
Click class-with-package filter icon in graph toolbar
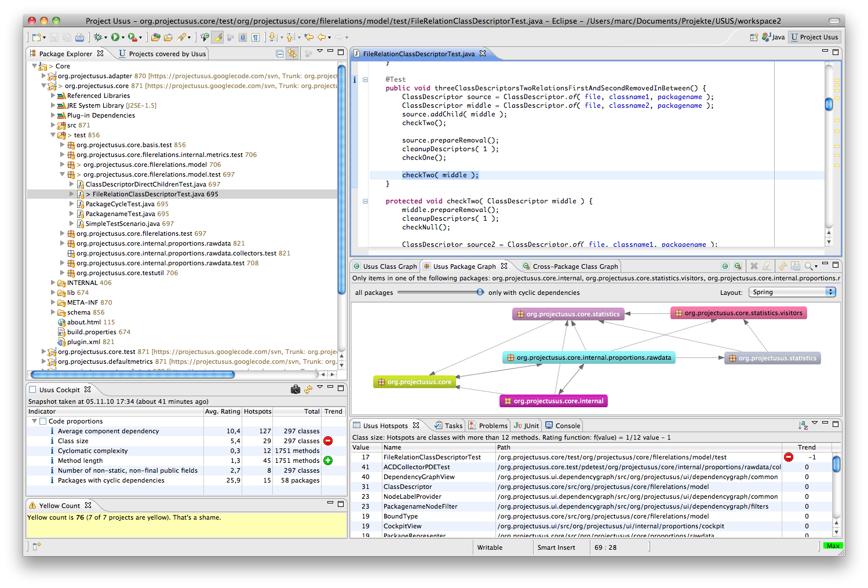[x=738, y=266]
